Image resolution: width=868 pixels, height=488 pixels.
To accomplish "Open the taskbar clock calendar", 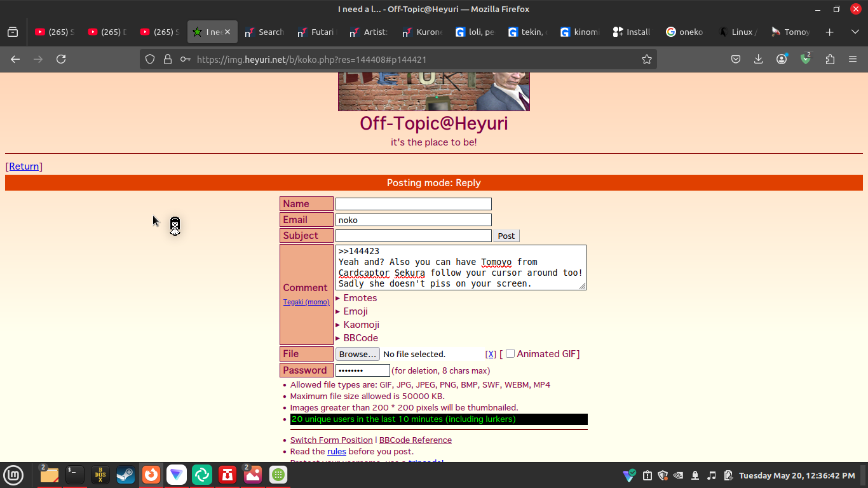I will pyautogui.click(x=797, y=475).
